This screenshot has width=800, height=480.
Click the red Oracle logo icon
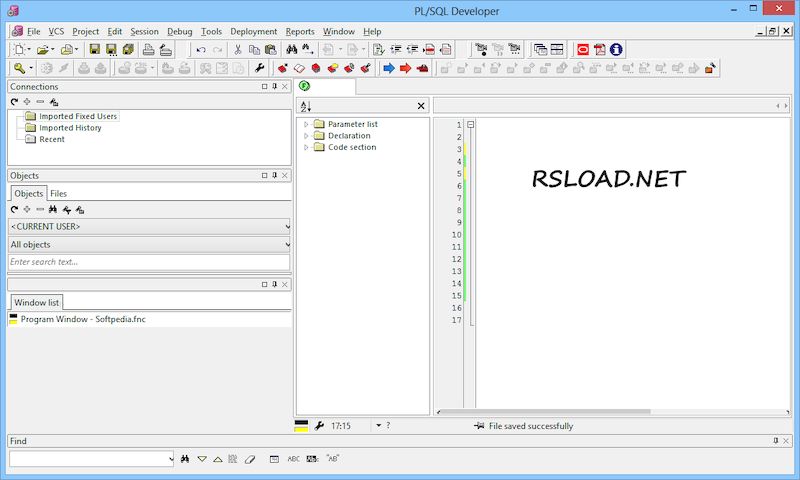(x=583, y=49)
